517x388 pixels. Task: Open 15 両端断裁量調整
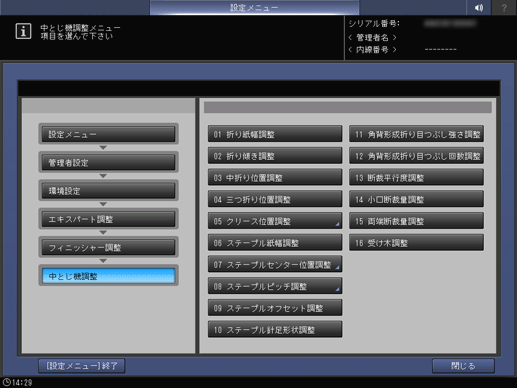pyautogui.click(x=416, y=221)
